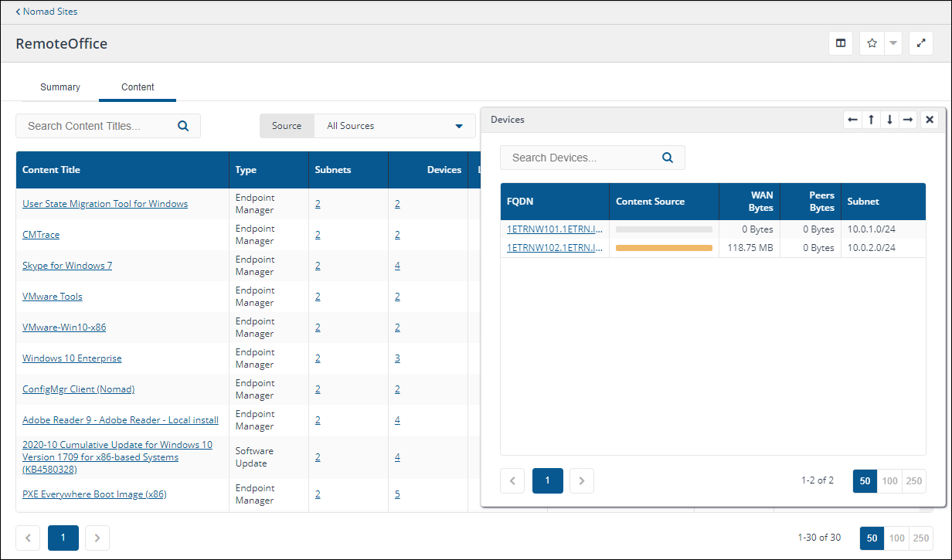The height and width of the screenshot is (560, 952).
Task: Go back to Nomad Sites
Action: [47, 12]
